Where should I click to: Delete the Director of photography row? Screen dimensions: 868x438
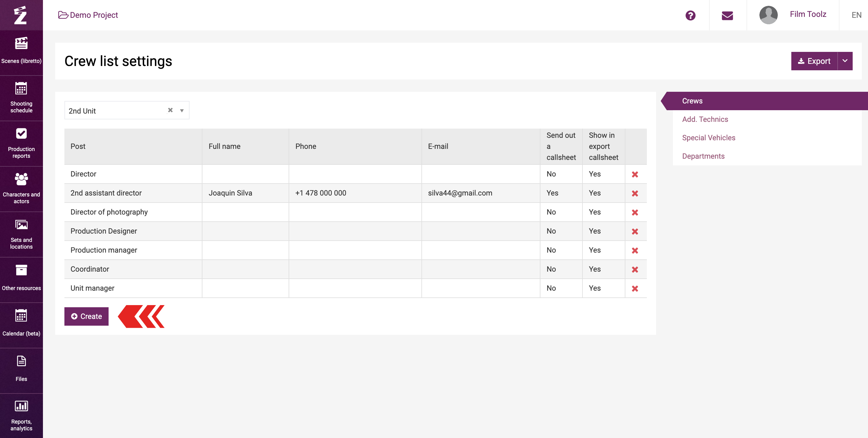pos(635,212)
